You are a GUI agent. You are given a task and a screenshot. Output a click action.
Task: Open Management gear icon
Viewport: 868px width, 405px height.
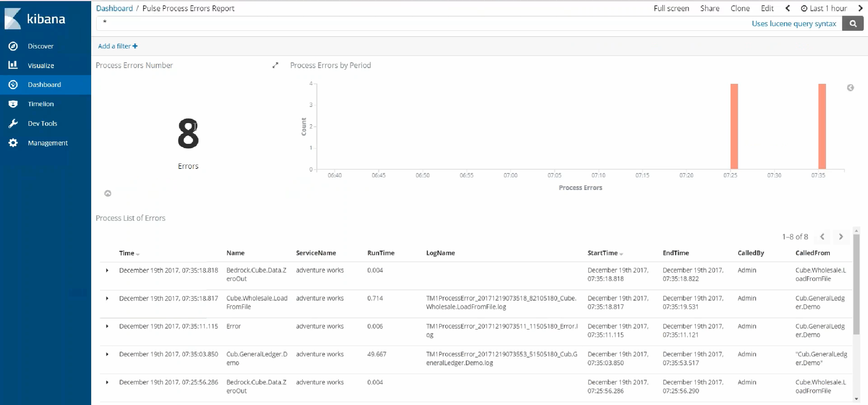pyautogui.click(x=13, y=143)
